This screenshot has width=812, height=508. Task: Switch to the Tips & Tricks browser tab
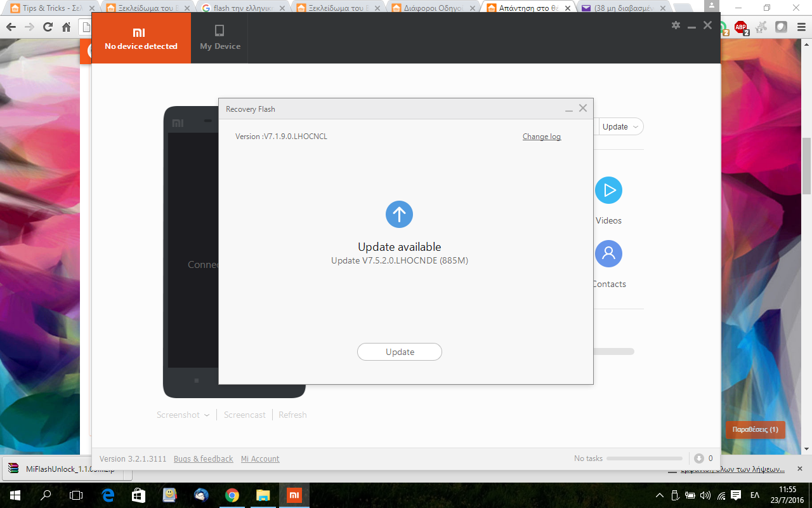53,8
